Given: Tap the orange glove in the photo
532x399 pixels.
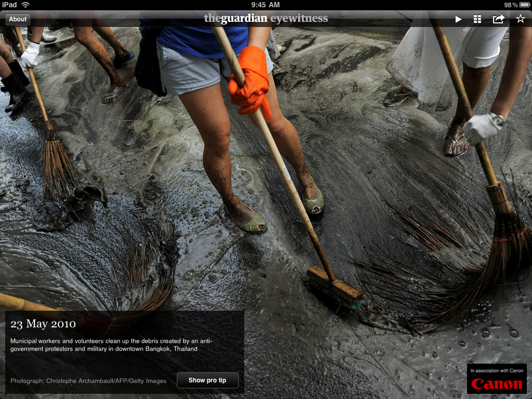Looking at the screenshot, I should coord(249,82).
